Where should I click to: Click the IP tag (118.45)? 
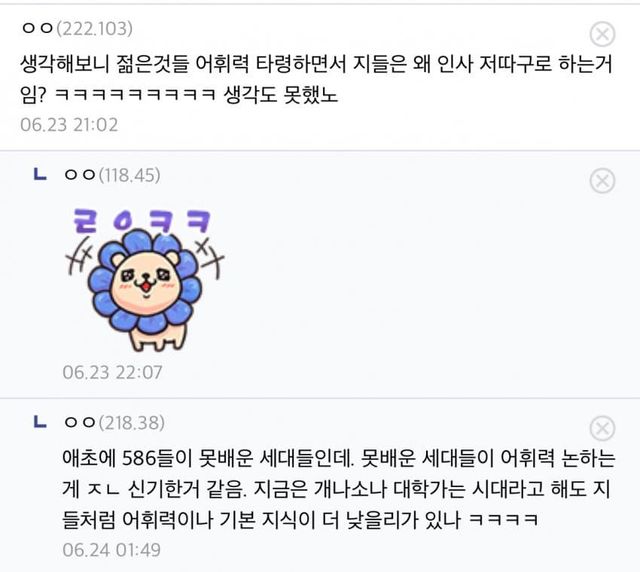(130, 176)
